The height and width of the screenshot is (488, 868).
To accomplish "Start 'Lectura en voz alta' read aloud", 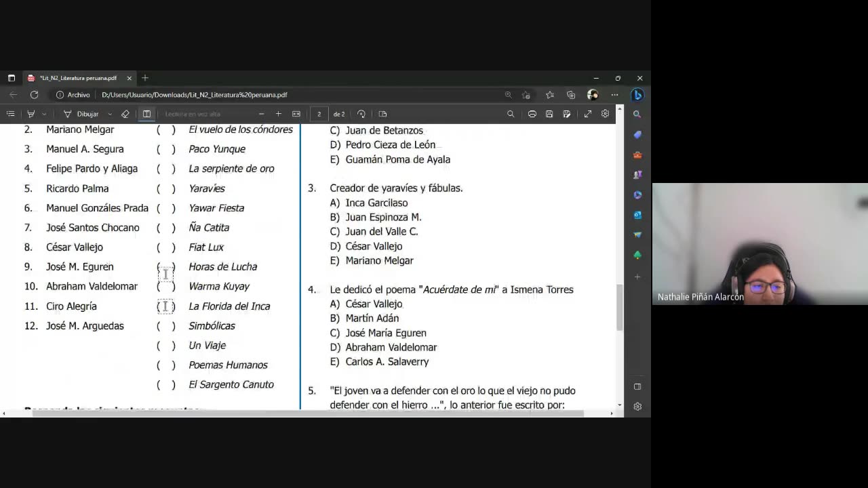I will tap(193, 114).
